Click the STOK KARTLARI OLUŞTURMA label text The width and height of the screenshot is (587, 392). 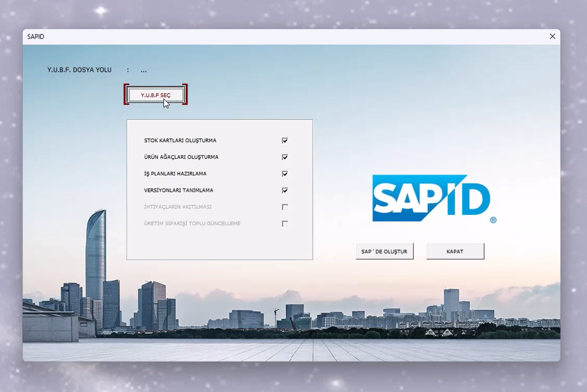181,140
